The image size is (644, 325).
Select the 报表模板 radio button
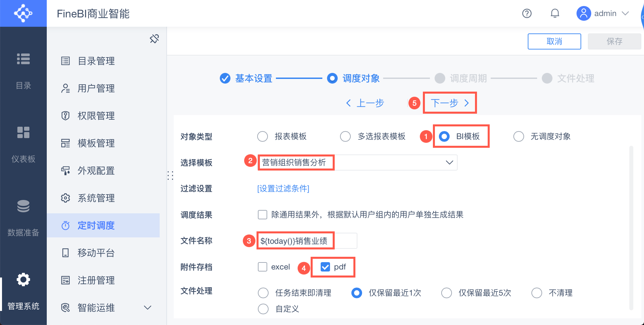(x=263, y=136)
